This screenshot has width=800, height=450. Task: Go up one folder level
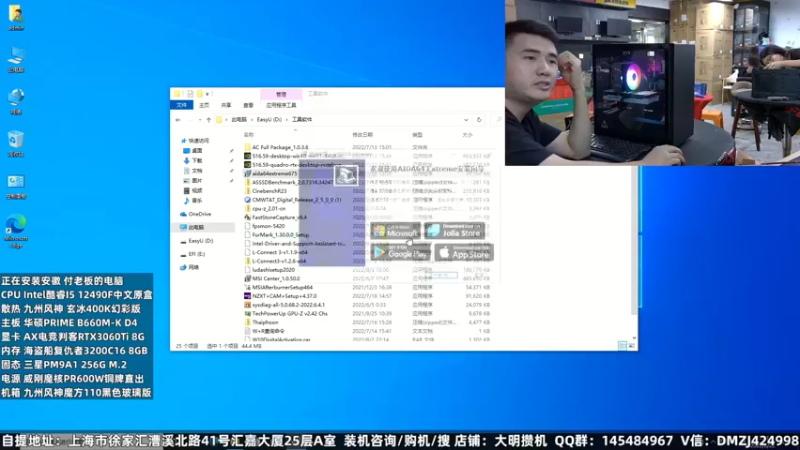click(209, 120)
